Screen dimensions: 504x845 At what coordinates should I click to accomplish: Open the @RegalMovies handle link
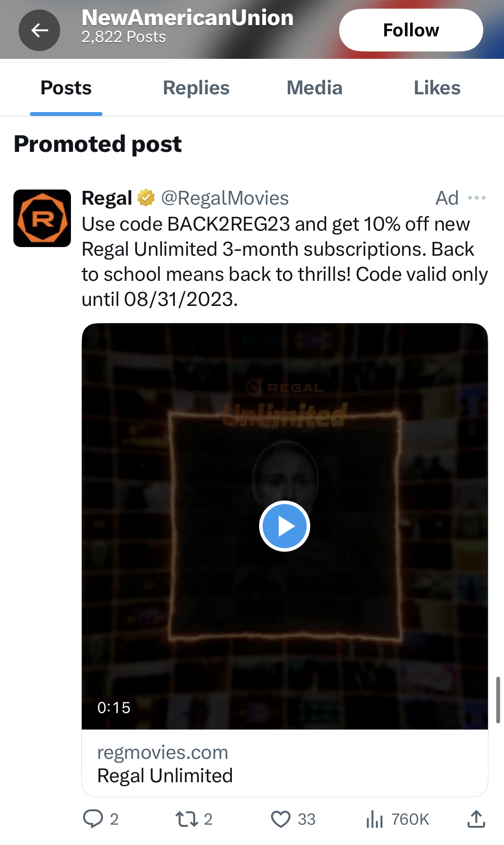tap(225, 198)
